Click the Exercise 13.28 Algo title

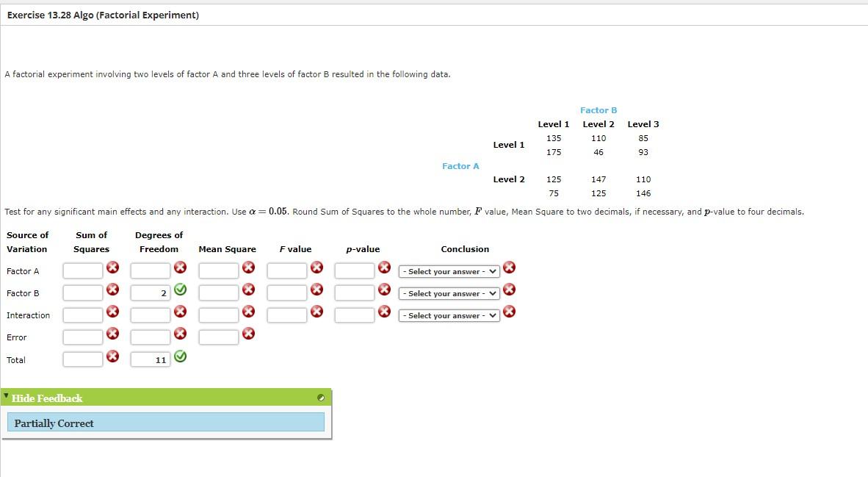point(103,15)
